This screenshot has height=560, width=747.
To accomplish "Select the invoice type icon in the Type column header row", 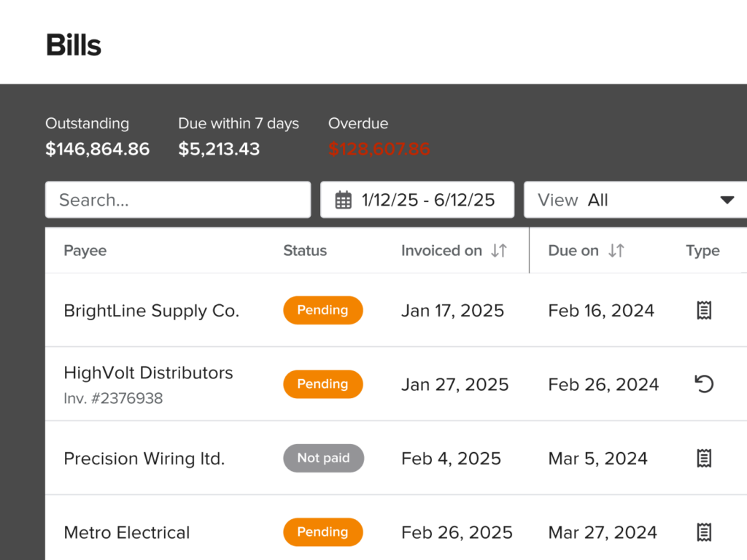I will (x=703, y=250).
